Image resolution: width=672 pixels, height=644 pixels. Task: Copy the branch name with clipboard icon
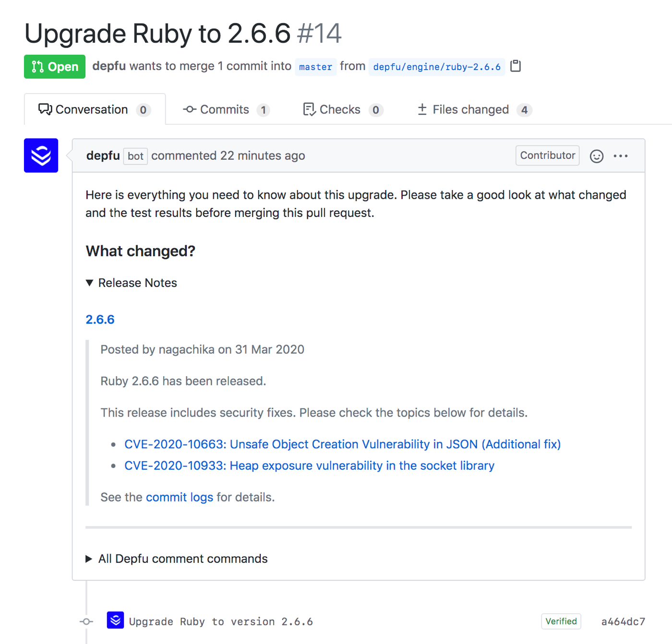[x=516, y=66]
